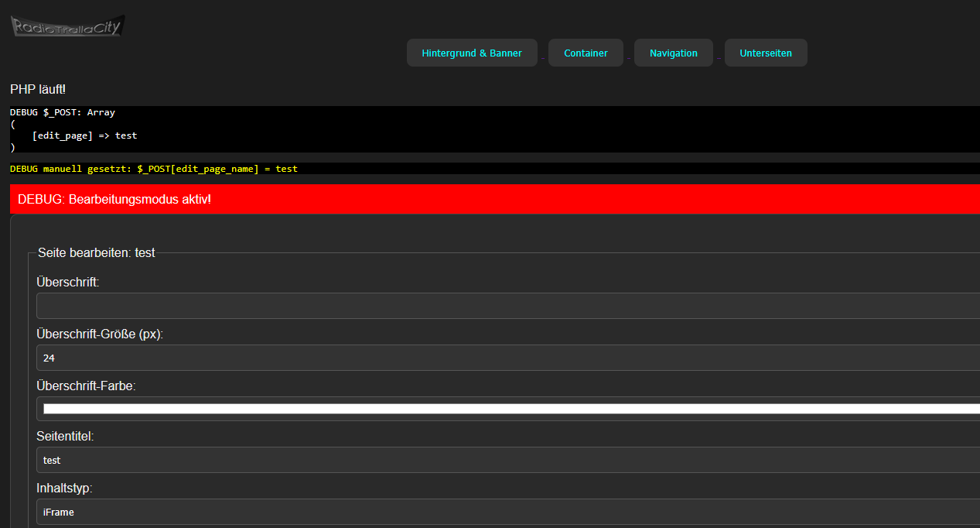Image resolution: width=980 pixels, height=528 pixels.
Task: Switch to the Container tab
Action: 586,53
